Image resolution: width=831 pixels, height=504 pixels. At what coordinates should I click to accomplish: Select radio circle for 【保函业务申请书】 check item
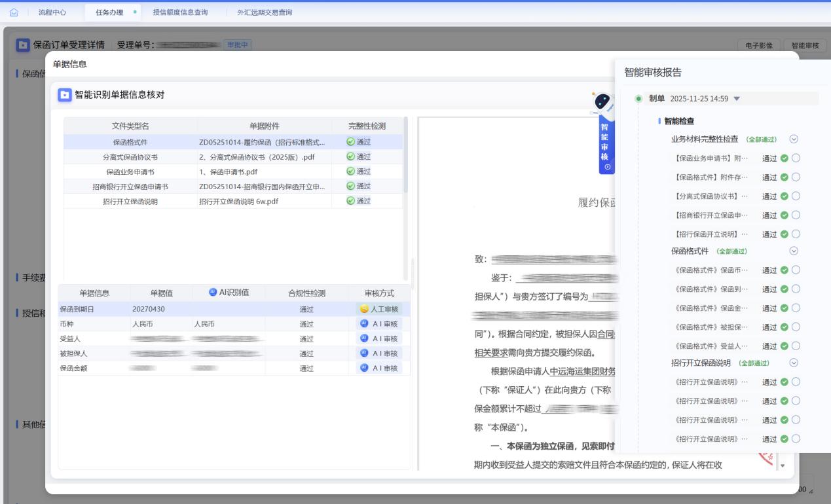tap(796, 158)
